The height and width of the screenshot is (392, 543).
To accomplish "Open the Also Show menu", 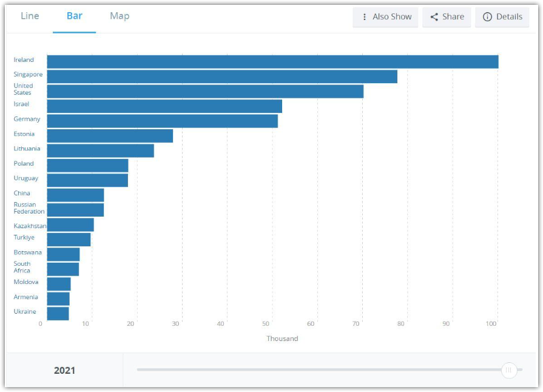I will coord(385,17).
